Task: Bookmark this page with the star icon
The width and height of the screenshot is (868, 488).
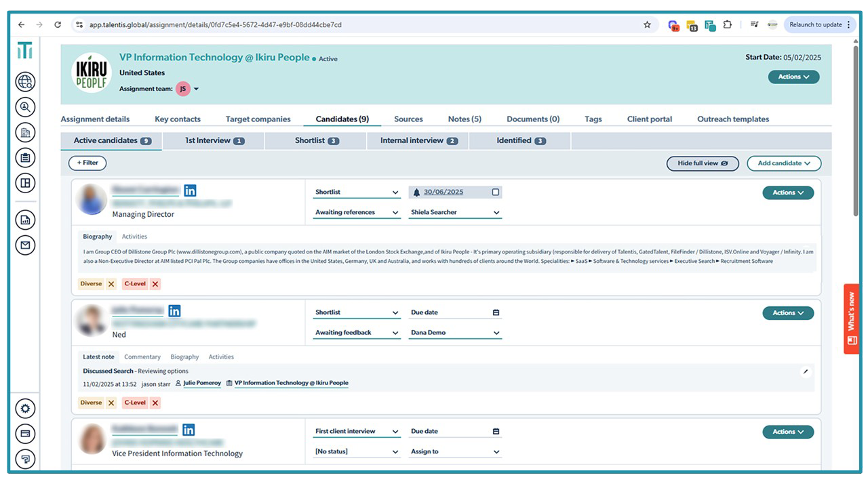Action: point(647,24)
